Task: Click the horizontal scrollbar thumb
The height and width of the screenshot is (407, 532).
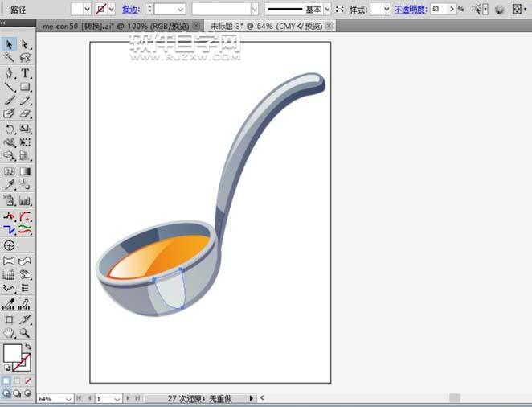Action: (x=455, y=398)
